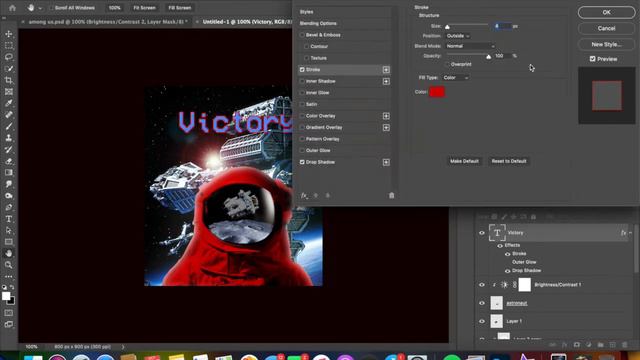Open the Fill Type dropdown
Screen dimensions: 640x360
click(456, 78)
